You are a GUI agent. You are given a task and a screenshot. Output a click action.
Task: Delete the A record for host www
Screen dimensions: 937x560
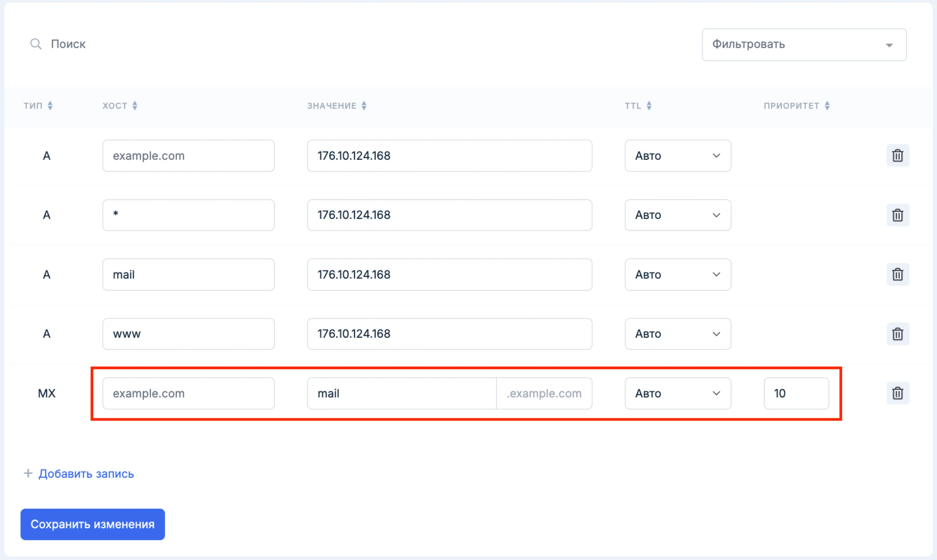pos(897,334)
